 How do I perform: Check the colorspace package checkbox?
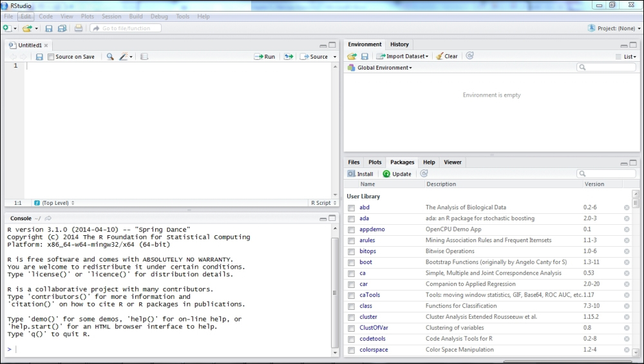coord(351,350)
